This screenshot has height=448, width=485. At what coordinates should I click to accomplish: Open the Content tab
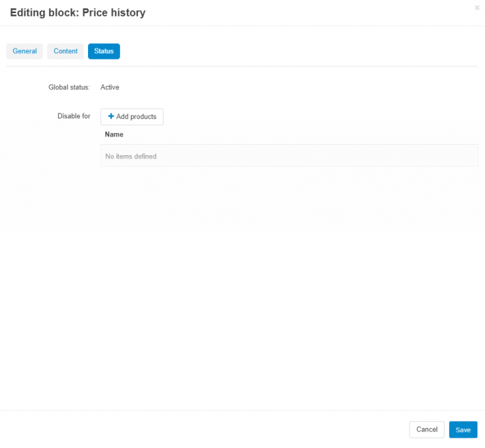pos(66,51)
